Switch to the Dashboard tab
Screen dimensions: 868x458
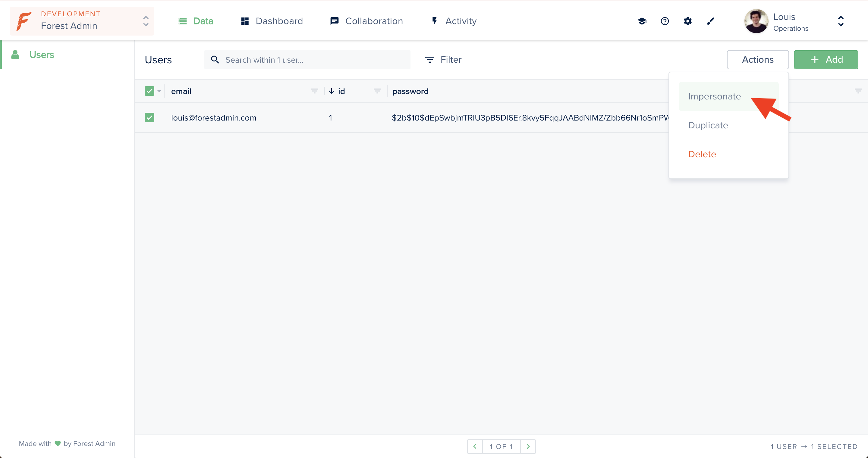pos(272,21)
